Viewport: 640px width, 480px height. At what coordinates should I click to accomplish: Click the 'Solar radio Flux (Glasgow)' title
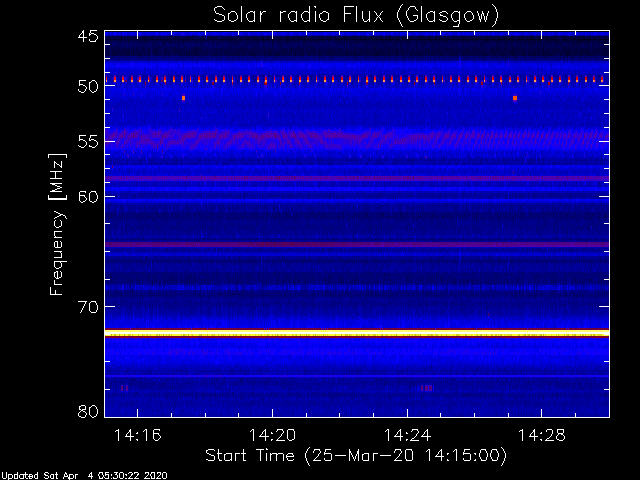[356, 15]
